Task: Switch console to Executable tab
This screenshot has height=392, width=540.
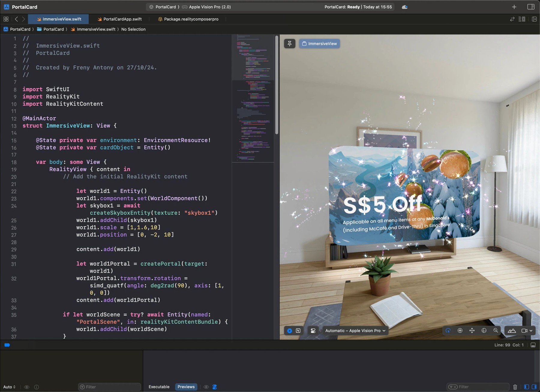Action: pyautogui.click(x=159, y=387)
